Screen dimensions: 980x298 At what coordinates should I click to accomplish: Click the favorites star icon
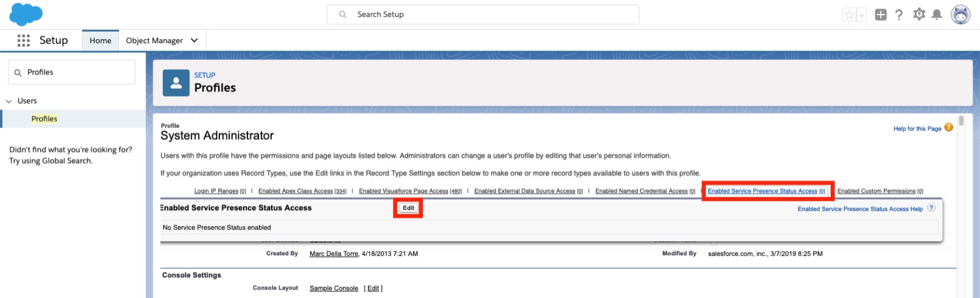pyautogui.click(x=849, y=15)
